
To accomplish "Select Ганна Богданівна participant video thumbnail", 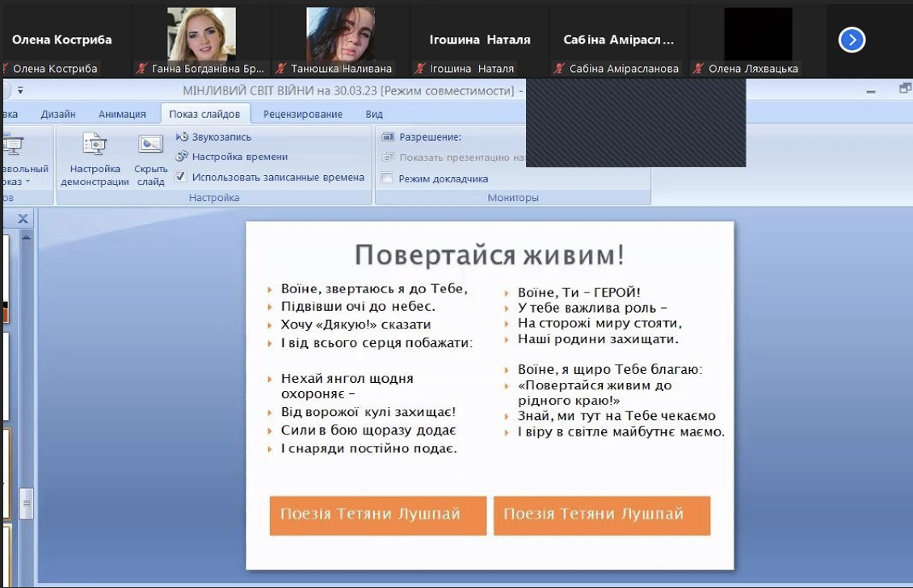I will (201, 35).
